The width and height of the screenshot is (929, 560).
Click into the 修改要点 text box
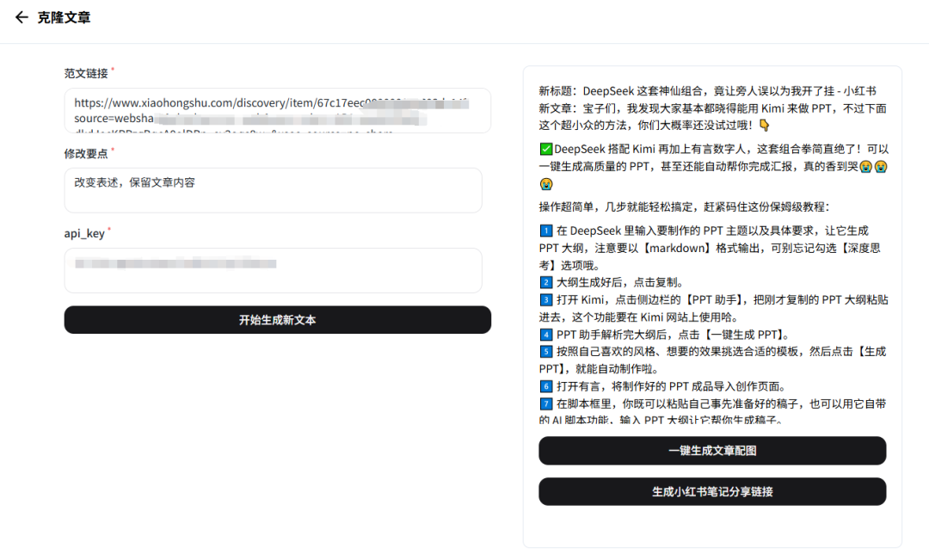tap(274, 190)
